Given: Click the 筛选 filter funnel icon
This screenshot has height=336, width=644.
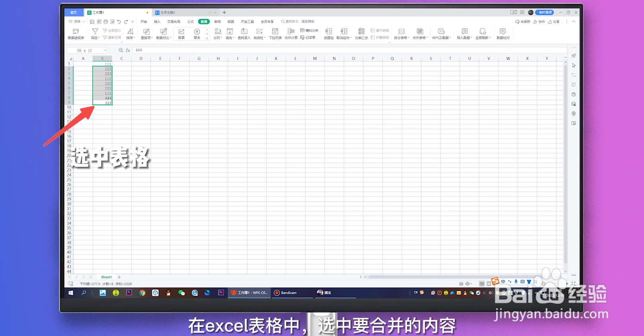Looking at the screenshot, I should click(x=95, y=31).
